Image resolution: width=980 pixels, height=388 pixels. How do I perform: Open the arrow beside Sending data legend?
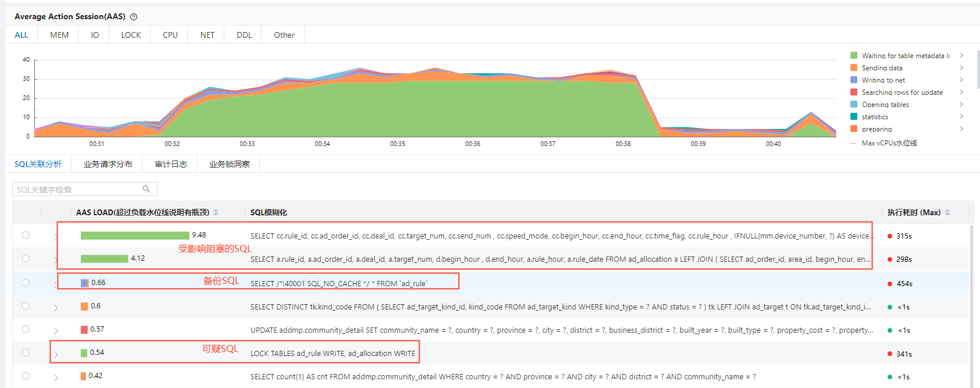click(961, 67)
